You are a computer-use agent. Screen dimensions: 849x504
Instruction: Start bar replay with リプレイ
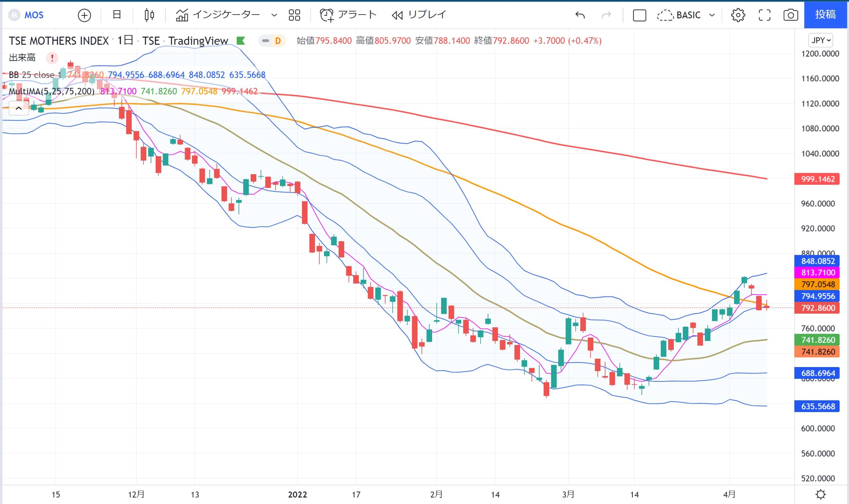(x=419, y=15)
